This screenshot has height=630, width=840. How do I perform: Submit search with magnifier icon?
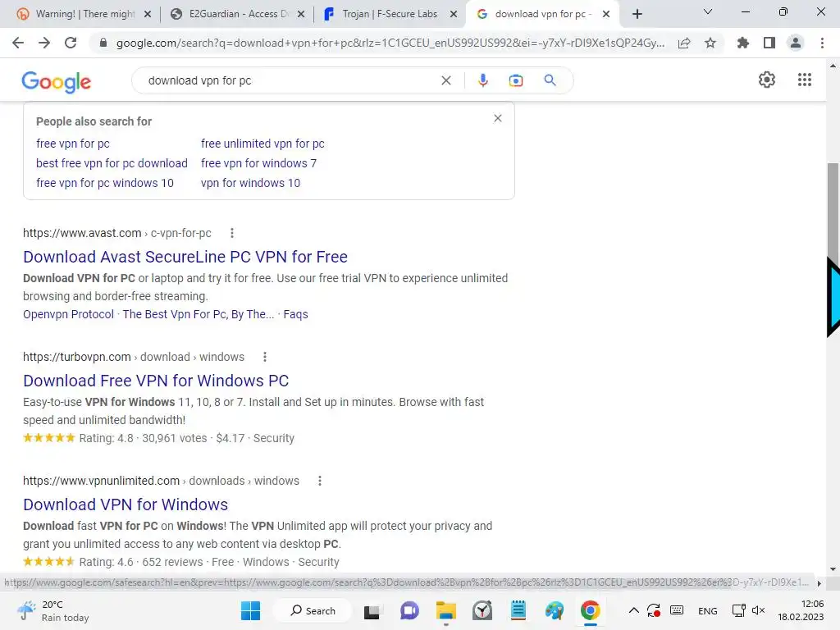[550, 80]
